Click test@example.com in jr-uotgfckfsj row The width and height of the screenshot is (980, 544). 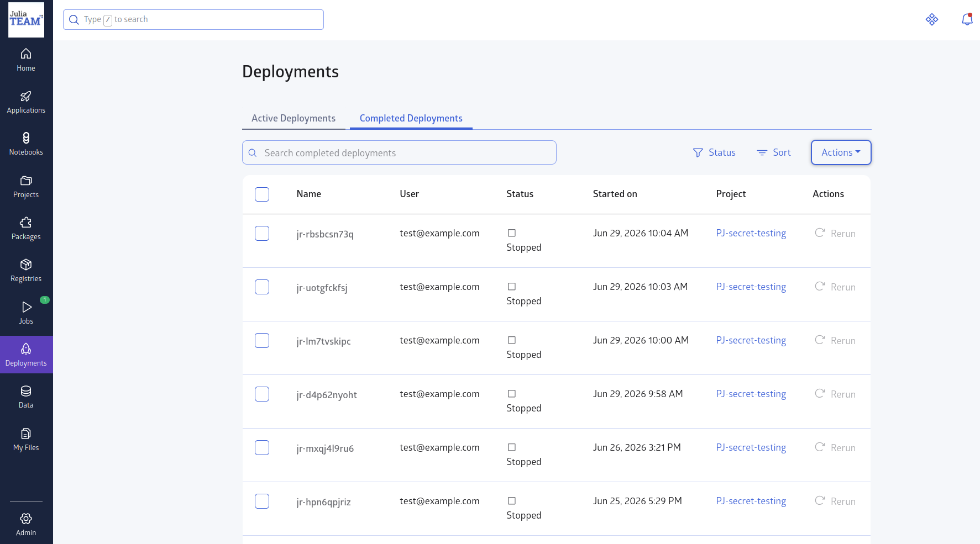439,287
